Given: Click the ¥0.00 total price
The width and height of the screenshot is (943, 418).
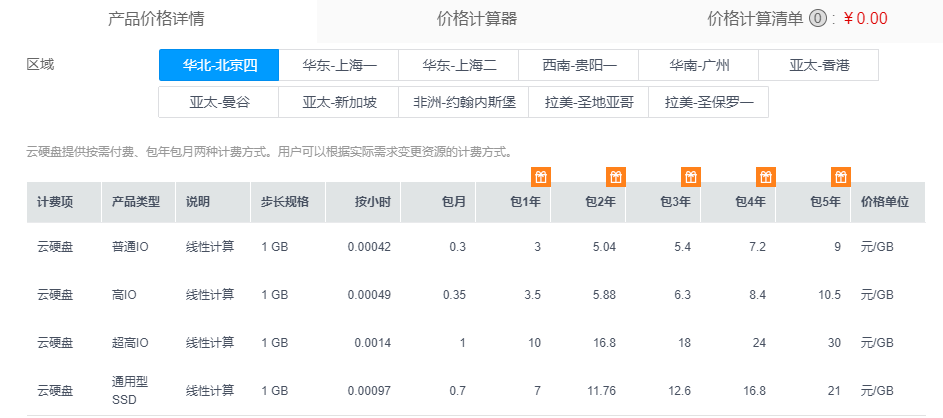Looking at the screenshot, I should 865,19.
